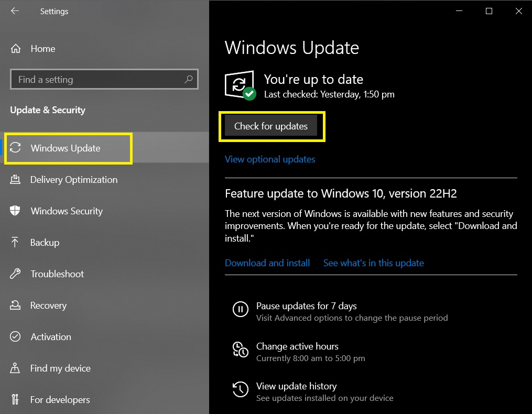Click the Change active hours clock icon

coord(241,350)
